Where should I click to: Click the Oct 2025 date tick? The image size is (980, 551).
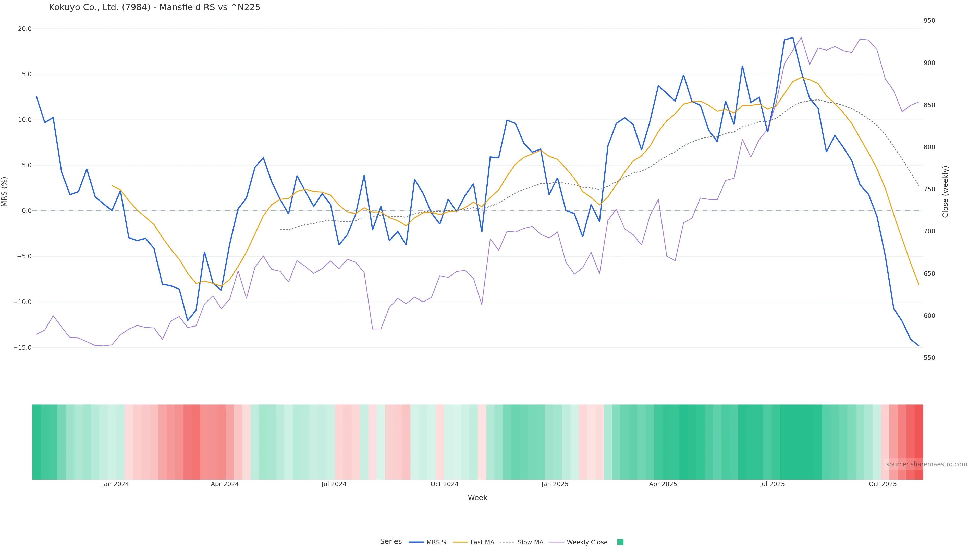883,484
